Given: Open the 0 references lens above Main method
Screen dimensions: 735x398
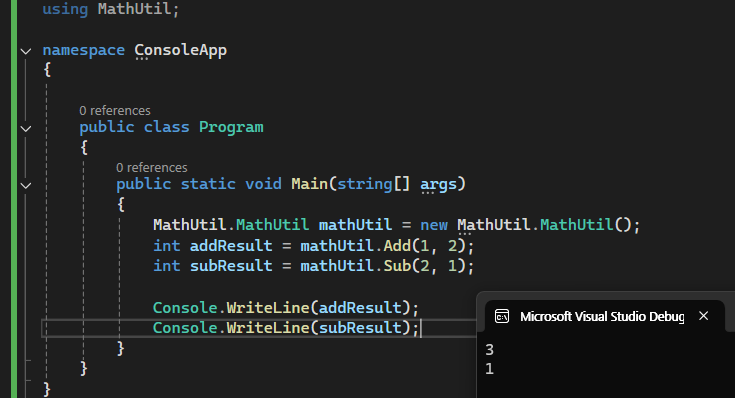Looking at the screenshot, I should click(151, 168).
